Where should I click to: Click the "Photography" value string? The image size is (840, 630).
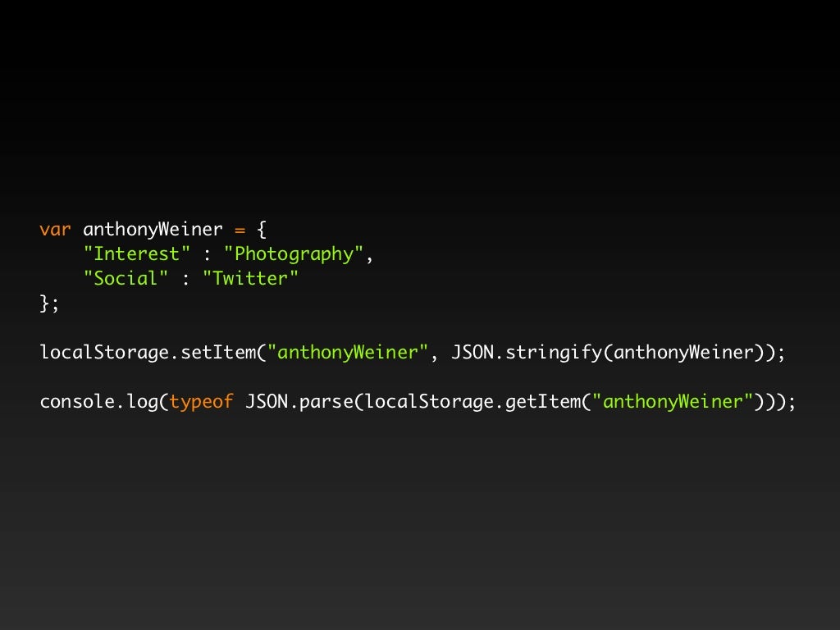294,254
